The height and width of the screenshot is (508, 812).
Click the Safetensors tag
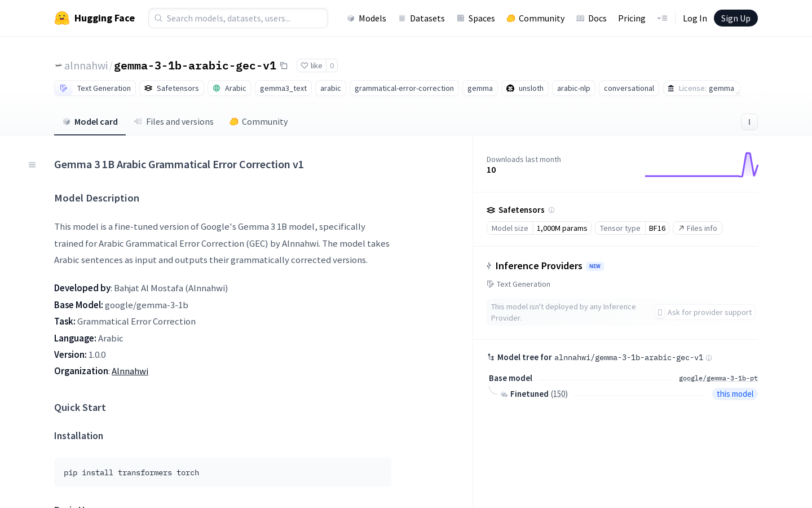pos(171,88)
